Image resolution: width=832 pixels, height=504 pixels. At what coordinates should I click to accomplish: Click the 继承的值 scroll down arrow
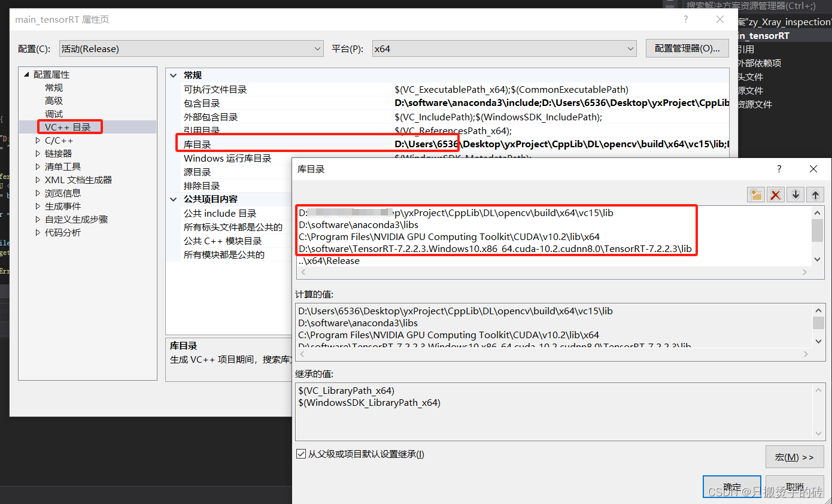click(818, 433)
